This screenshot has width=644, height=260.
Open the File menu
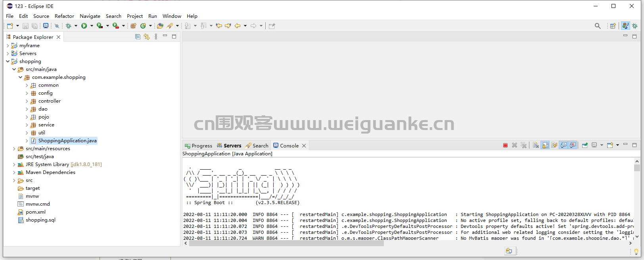(x=10, y=16)
